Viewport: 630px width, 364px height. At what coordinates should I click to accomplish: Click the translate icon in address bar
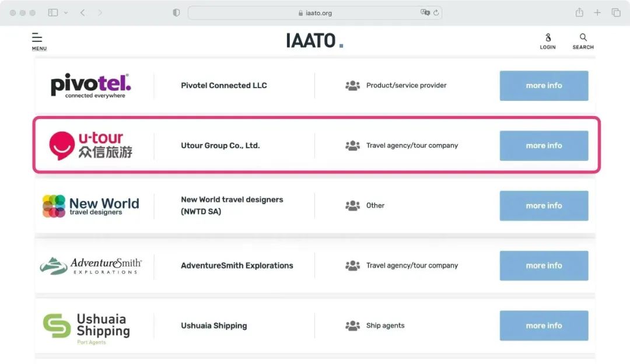click(425, 13)
